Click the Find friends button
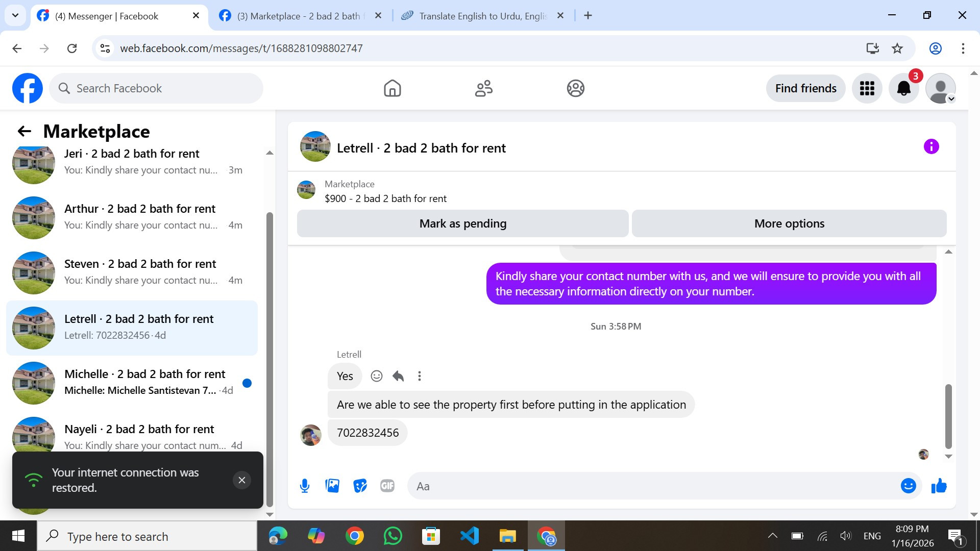980x551 pixels. [x=805, y=88]
